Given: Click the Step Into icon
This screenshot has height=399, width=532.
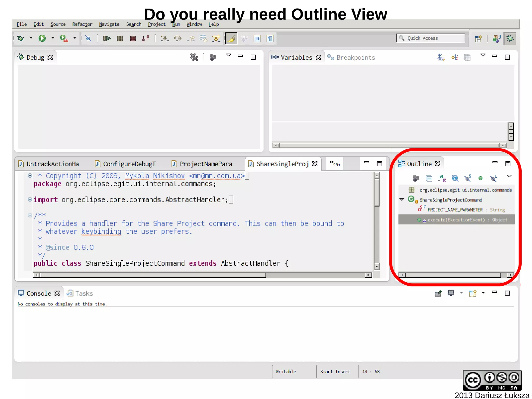Looking at the screenshot, I should click(164, 38).
